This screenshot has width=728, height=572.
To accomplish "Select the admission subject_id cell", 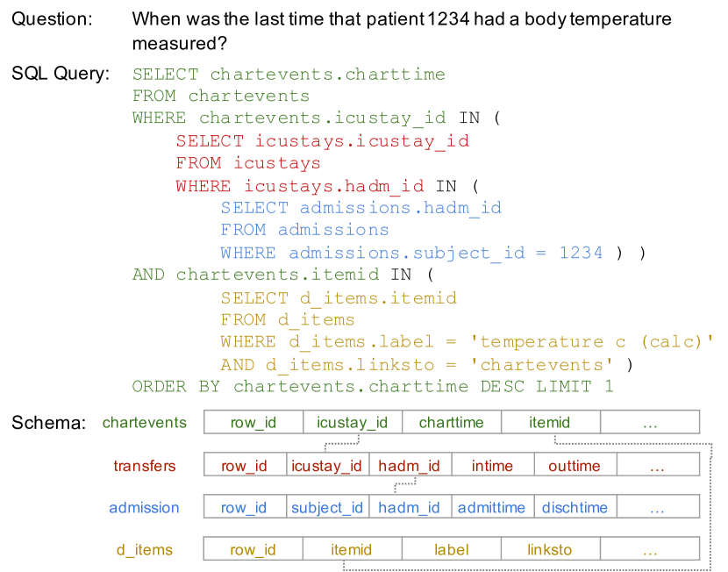I will (327, 506).
